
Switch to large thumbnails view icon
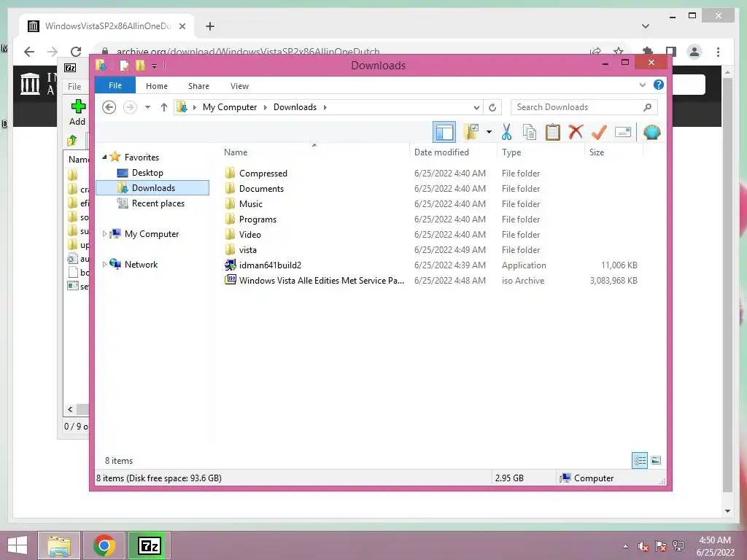(656, 460)
